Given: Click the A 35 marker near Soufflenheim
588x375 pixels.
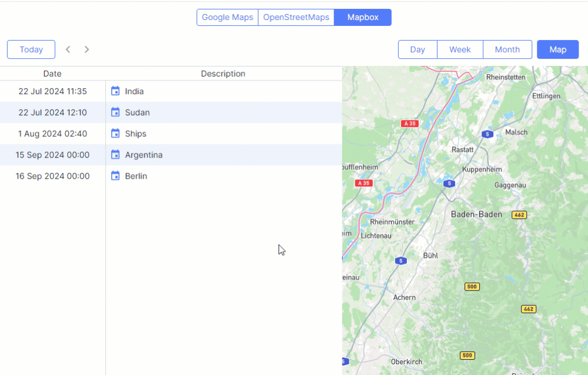Looking at the screenshot, I should click(x=364, y=183).
